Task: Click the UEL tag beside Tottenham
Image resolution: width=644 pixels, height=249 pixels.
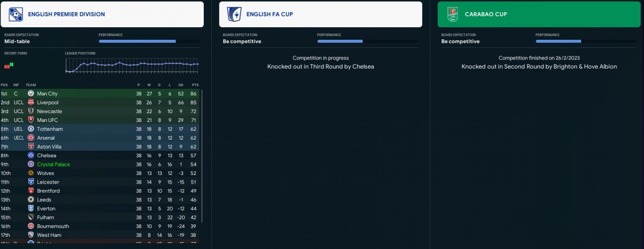Action: (18, 129)
